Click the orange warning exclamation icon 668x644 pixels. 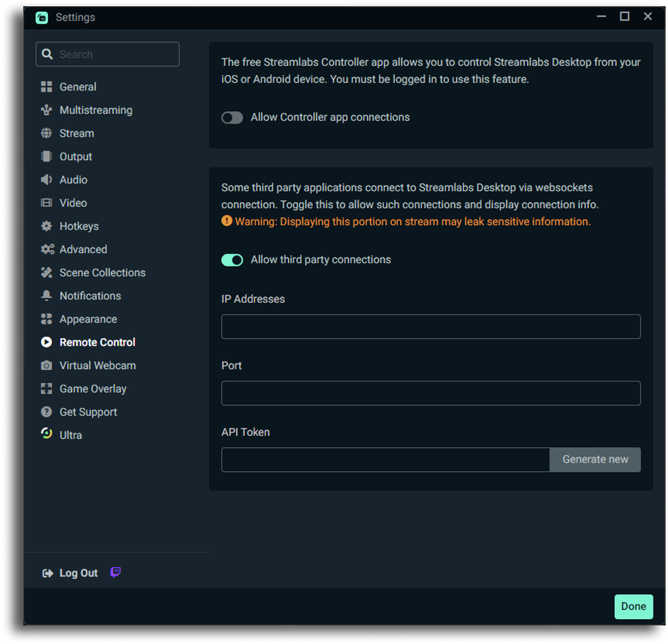pyautogui.click(x=227, y=221)
